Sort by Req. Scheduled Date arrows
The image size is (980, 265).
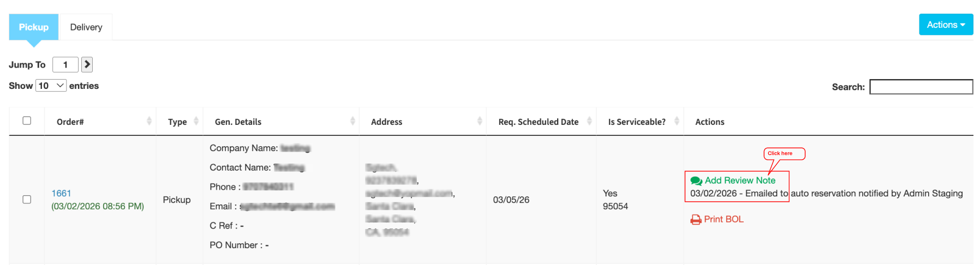coord(589,122)
